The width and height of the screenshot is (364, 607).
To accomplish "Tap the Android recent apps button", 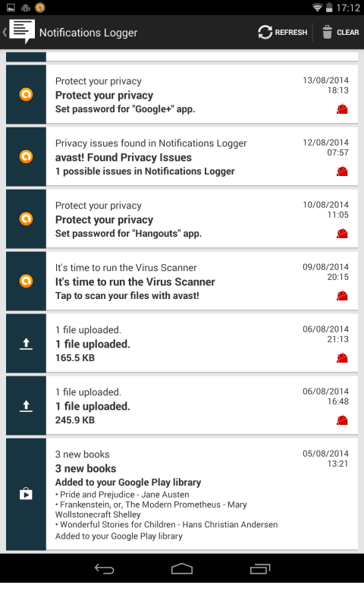I will pos(260,568).
